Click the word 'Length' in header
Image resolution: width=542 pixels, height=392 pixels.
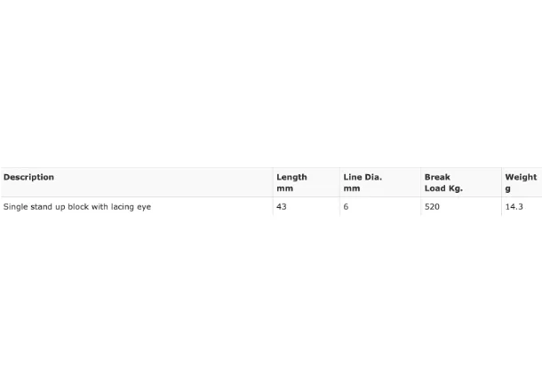[x=291, y=178]
